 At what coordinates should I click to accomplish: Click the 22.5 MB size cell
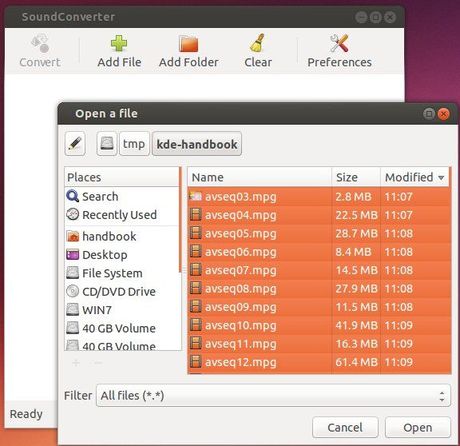pyautogui.click(x=356, y=215)
